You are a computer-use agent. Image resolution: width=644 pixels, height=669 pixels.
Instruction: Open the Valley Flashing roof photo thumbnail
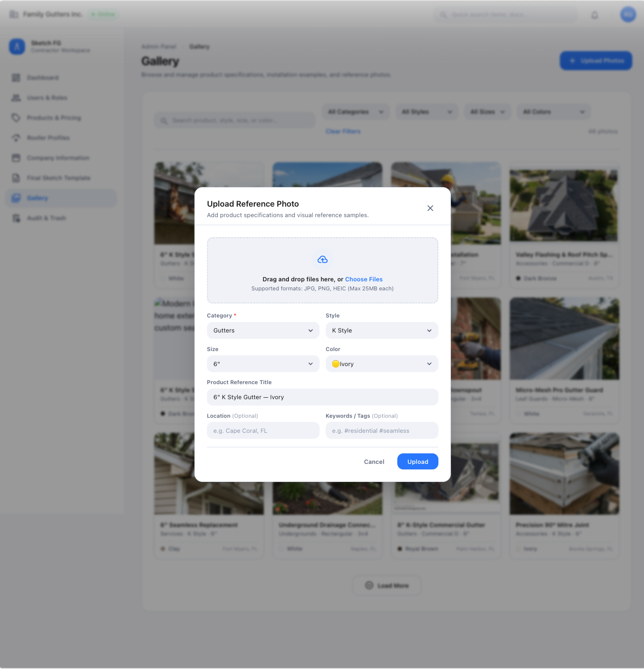(x=564, y=204)
